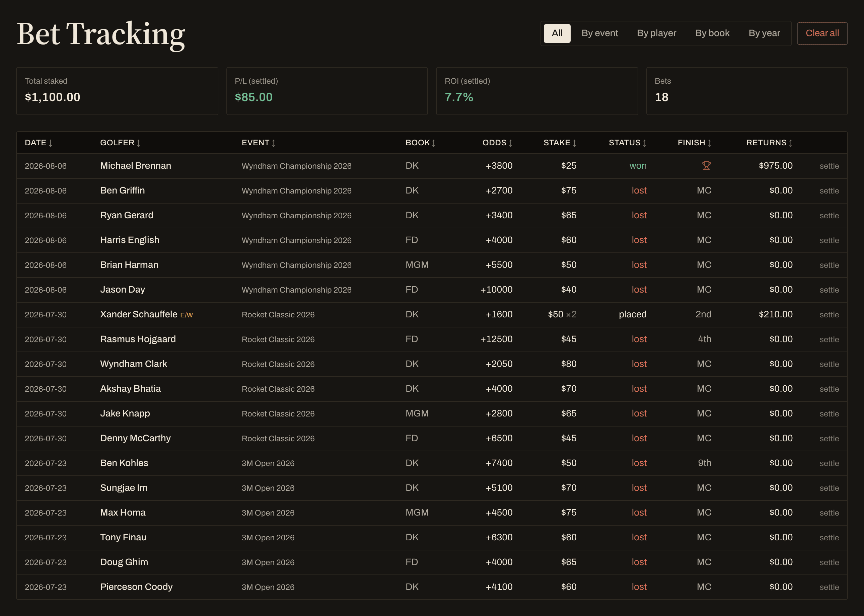Settle the Ryan Gerard bet

point(829,216)
